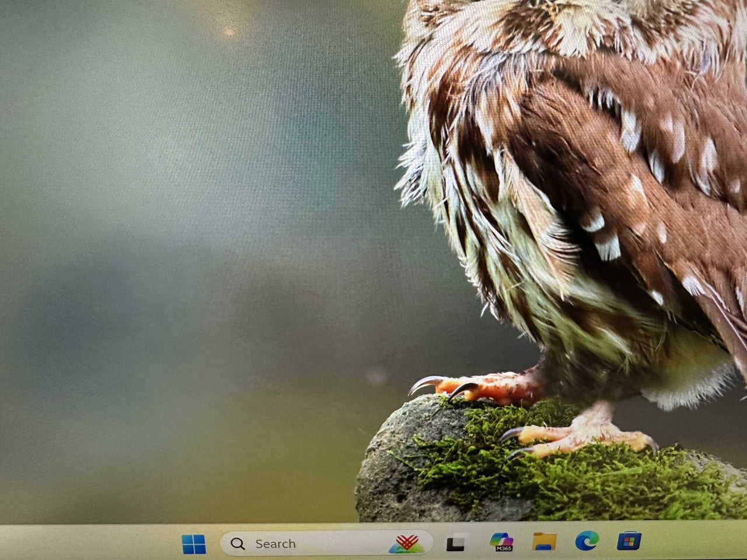Screen dimensions: 747x560
Task: Open Task View from the taskbar
Action: [x=456, y=543]
